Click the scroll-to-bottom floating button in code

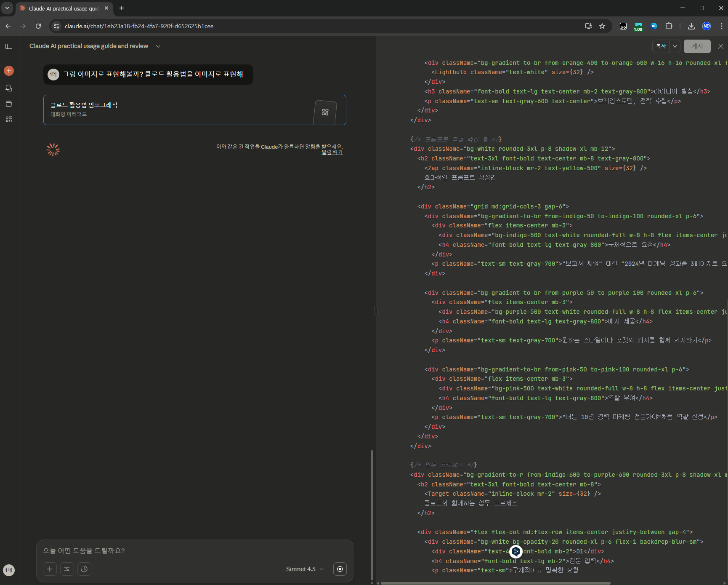[515, 551]
